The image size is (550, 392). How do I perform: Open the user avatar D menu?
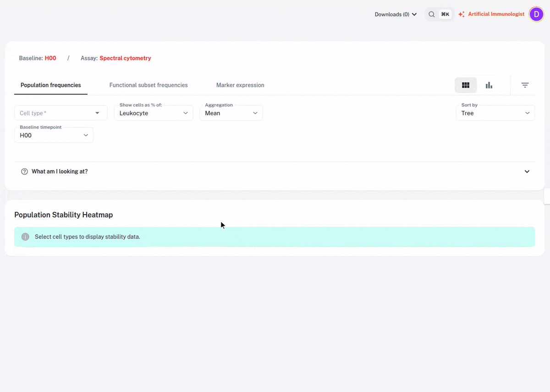[536, 14]
